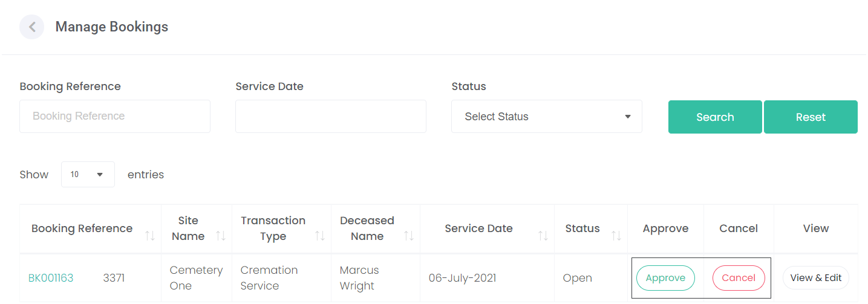Click the Reset button

pos(811,117)
